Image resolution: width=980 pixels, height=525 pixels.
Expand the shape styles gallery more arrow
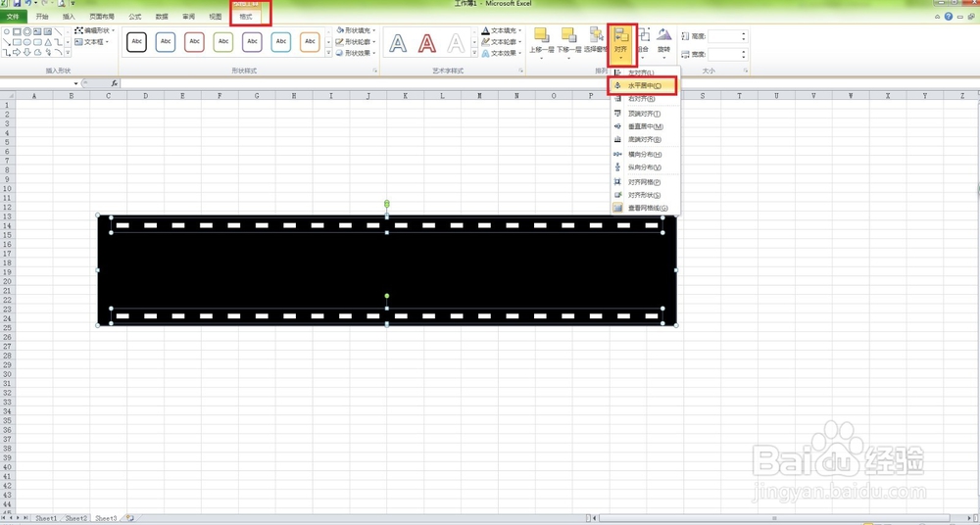pos(328,54)
